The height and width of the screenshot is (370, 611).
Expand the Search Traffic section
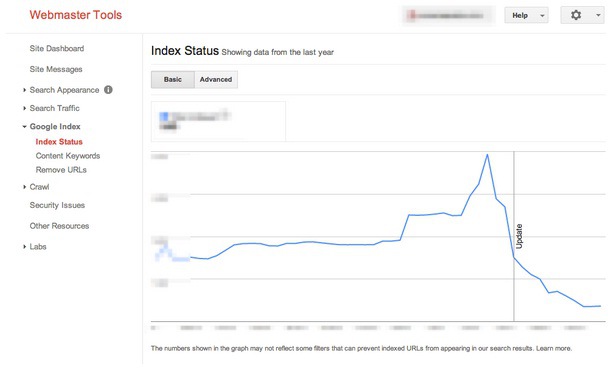(54, 108)
